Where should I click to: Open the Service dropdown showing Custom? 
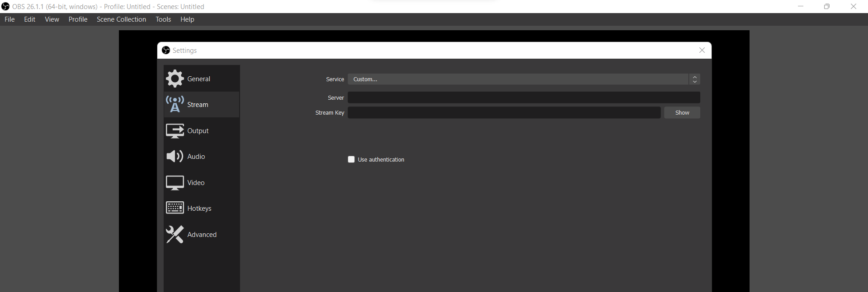coord(518,79)
